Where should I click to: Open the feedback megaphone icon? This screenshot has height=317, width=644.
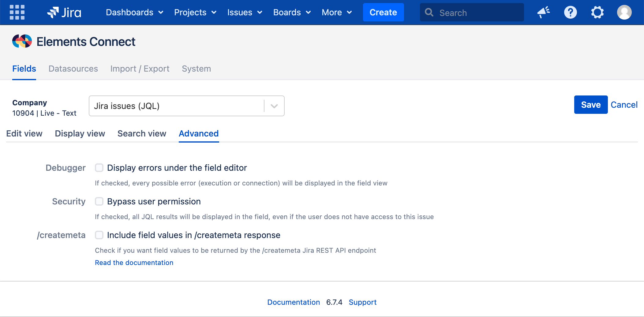click(x=544, y=12)
